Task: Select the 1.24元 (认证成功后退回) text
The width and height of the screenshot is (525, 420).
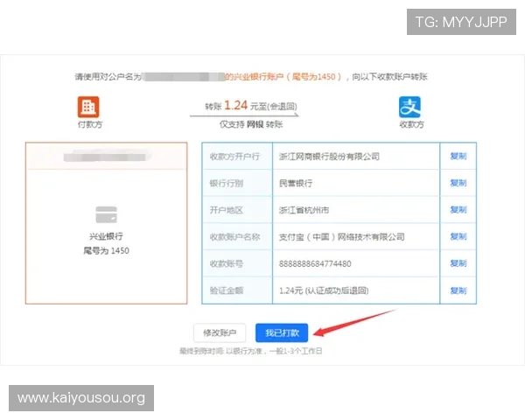Action: [x=324, y=290]
